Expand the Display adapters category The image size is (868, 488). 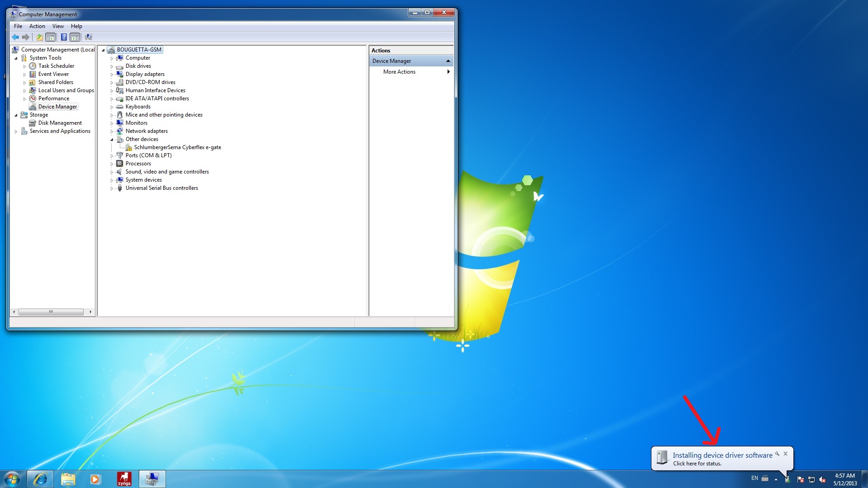(x=112, y=75)
